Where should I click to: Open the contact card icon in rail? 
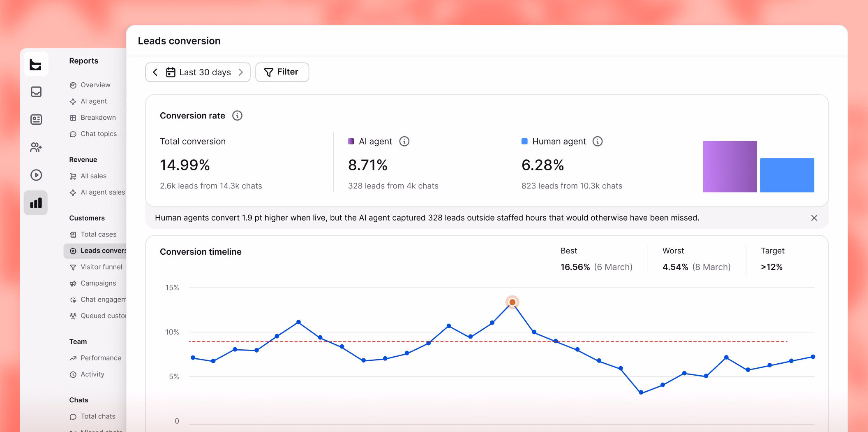pyautogui.click(x=36, y=119)
